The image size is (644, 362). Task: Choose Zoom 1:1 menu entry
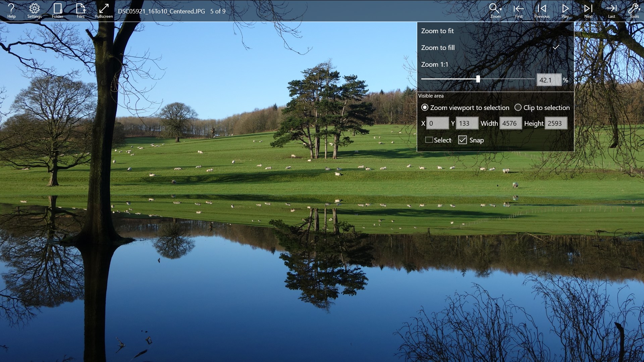point(435,64)
